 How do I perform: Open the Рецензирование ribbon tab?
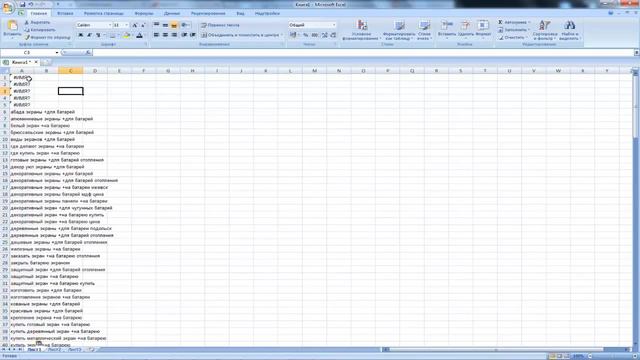click(208, 13)
